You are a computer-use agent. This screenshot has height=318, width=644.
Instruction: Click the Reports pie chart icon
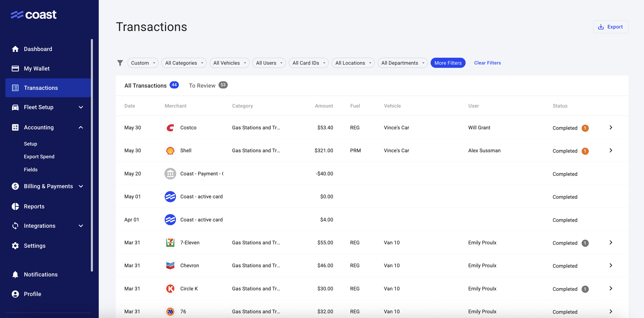pos(15,206)
